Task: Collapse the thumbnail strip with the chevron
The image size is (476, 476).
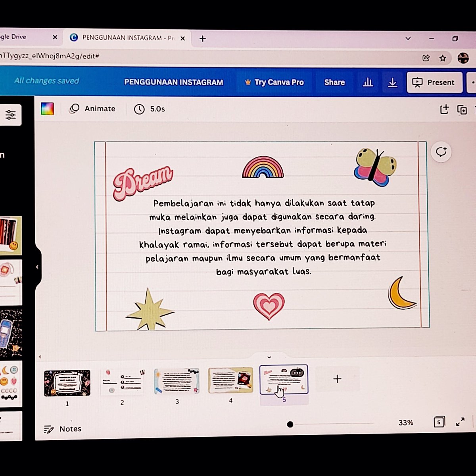Action: point(269,357)
